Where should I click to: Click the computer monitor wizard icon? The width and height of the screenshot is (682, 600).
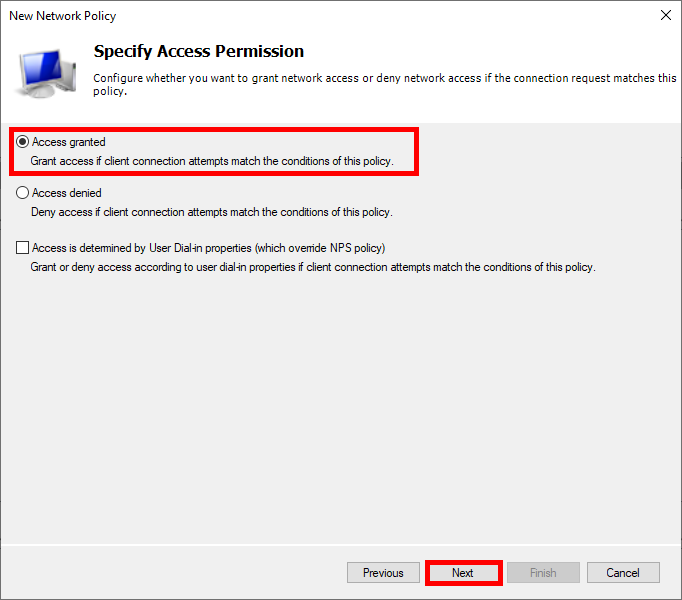[45, 71]
